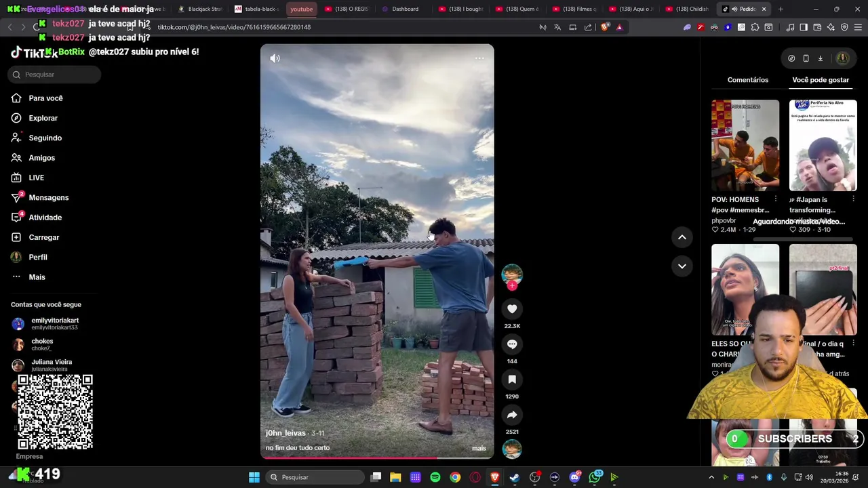Open new browser tab with plus
868x488 pixels.
pos(781,9)
